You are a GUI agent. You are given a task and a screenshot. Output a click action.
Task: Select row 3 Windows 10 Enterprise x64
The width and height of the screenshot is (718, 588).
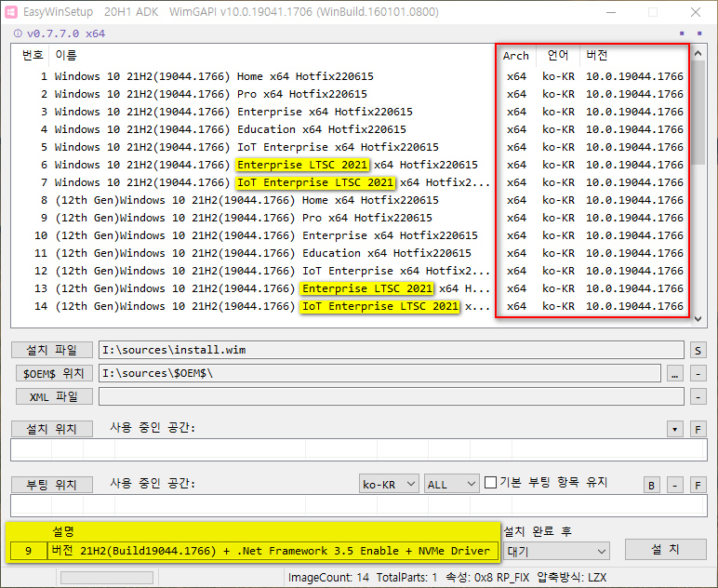(351, 112)
